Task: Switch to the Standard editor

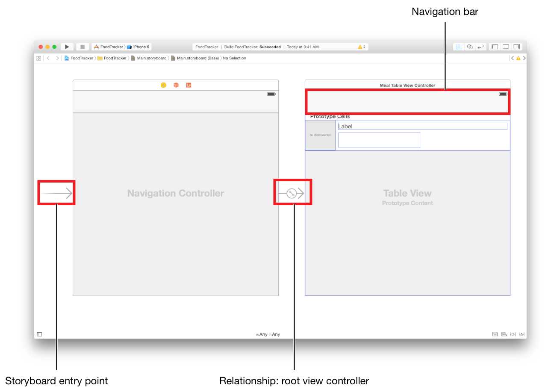Action: (459, 47)
